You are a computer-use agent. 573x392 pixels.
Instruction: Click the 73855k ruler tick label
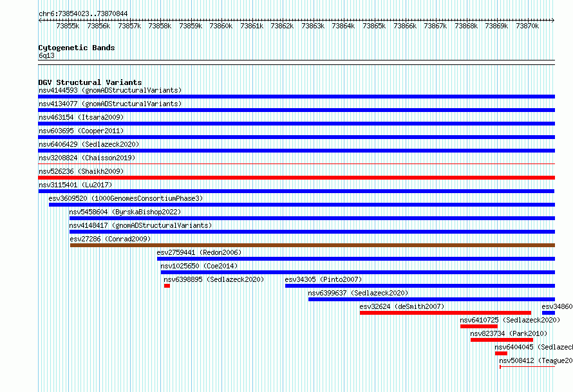tap(68, 26)
